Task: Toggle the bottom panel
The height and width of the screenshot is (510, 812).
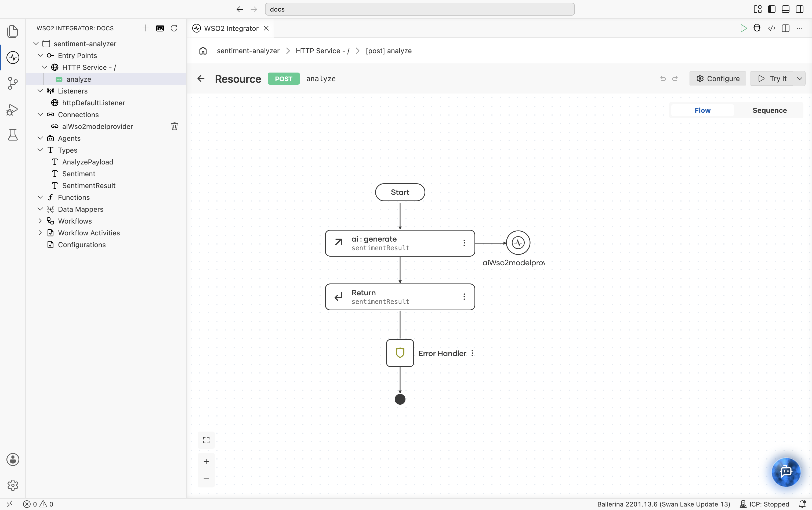Action: click(786, 9)
